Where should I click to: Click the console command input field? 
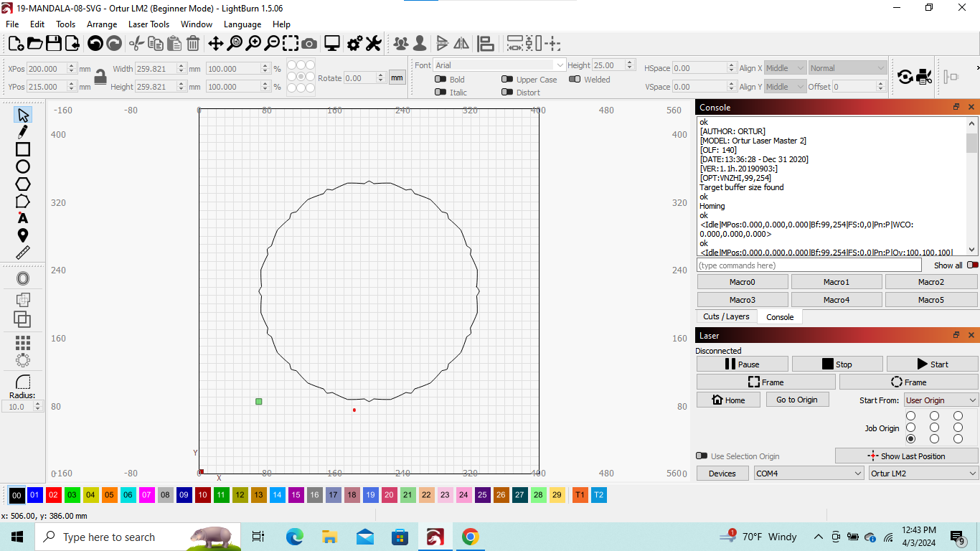(x=809, y=265)
